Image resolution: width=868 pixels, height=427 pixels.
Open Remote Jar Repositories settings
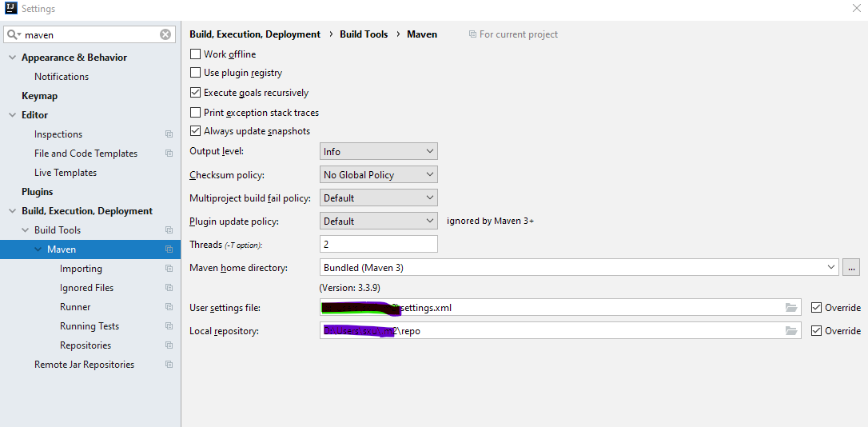(84, 365)
